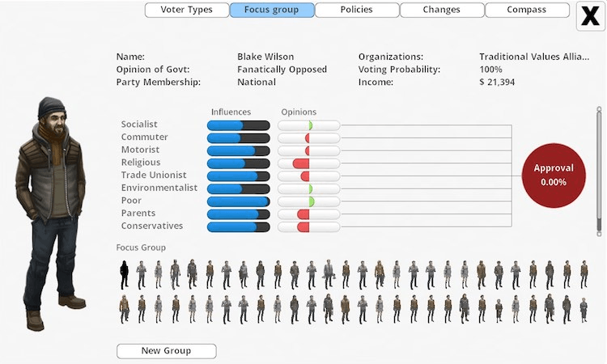Image resolution: width=607 pixels, height=364 pixels.
Task: Select the black silhouette voter in focus group
Action: [x=125, y=275]
